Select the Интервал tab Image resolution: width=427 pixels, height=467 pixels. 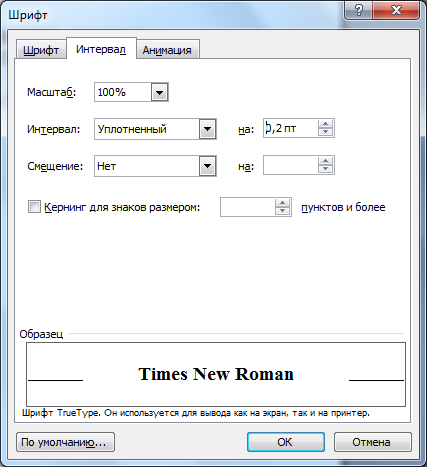pos(101,49)
